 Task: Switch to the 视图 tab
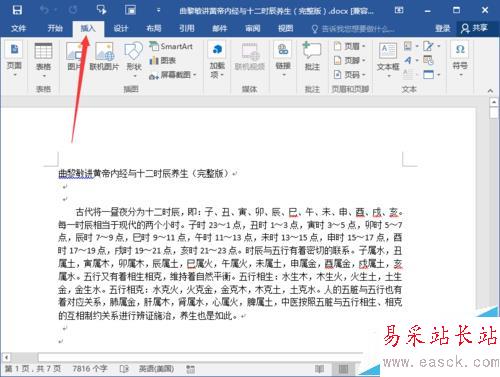pos(286,28)
